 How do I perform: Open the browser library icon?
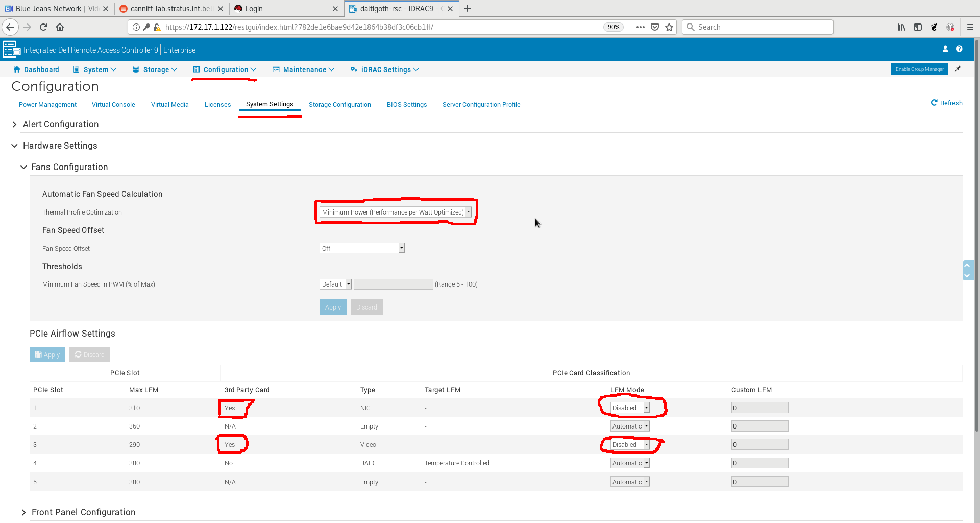(x=901, y=27)
